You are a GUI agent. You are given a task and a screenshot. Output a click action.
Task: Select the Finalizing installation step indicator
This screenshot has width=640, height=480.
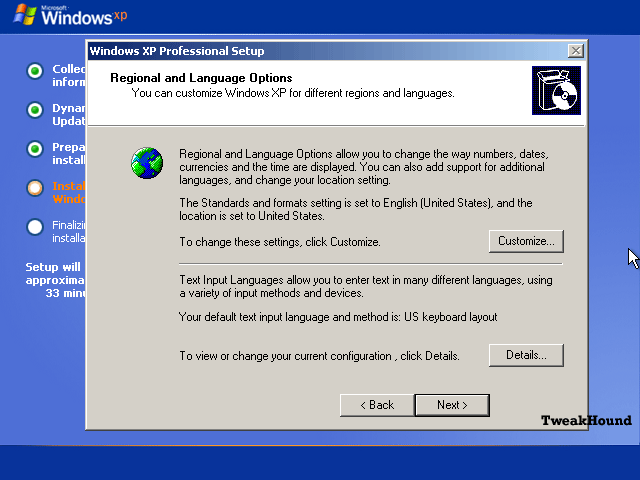pos(35,227)
